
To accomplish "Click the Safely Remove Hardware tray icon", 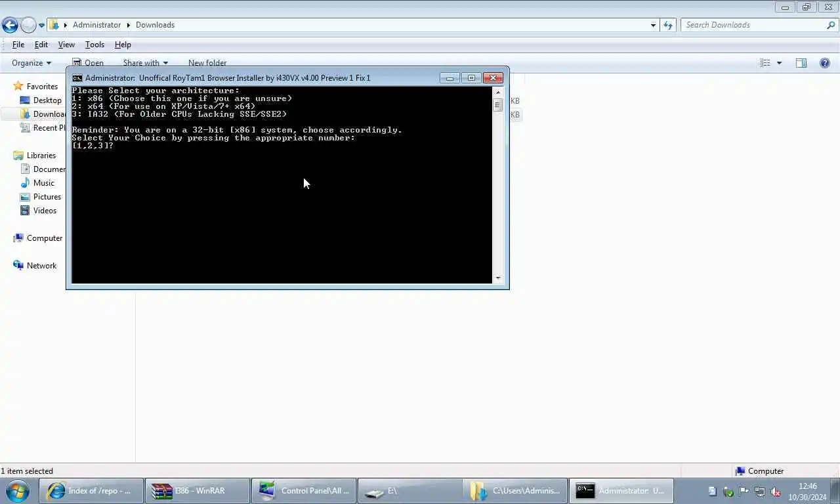I will pos(728,492).
